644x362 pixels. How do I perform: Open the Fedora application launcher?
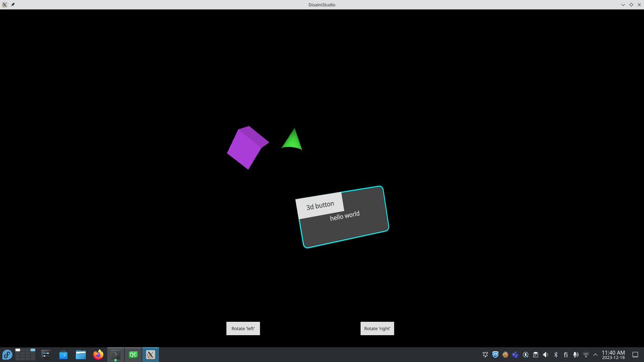pos(8,354)
